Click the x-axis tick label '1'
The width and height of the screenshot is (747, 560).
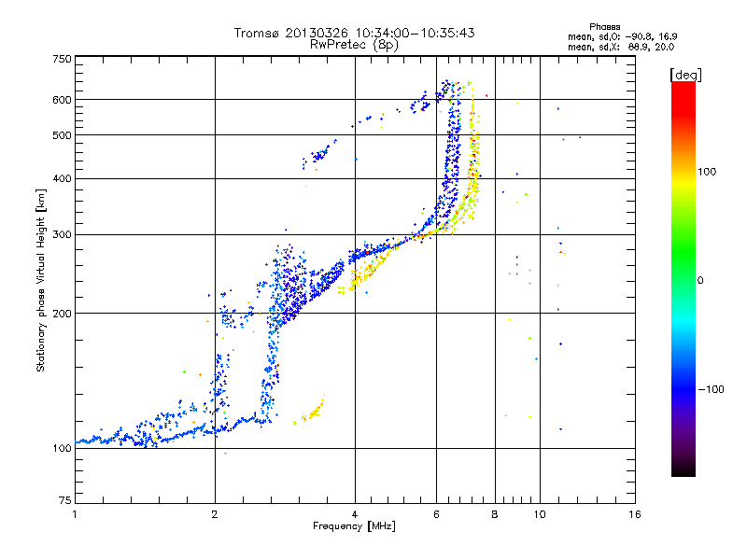(75, 514)
